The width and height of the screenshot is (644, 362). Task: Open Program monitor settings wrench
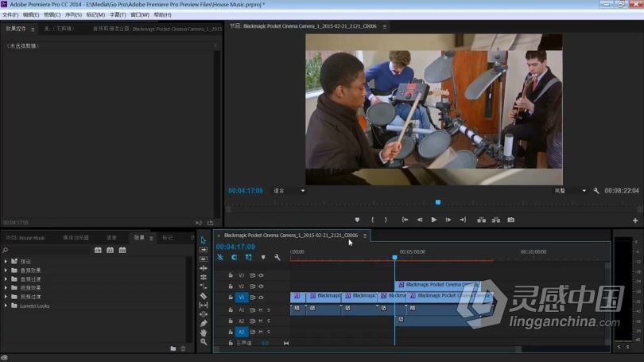[596, 191]
